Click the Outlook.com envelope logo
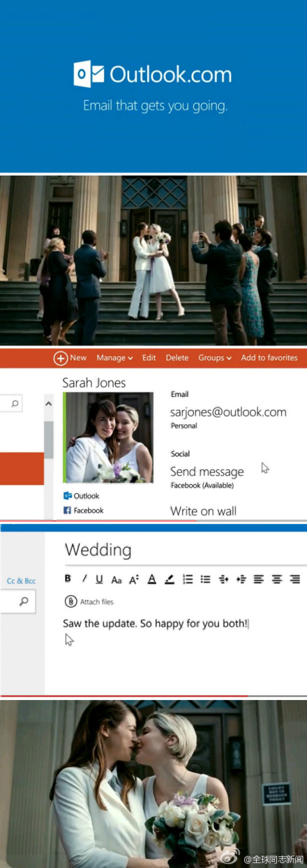Screen dimensions: 307x868 tap(89, 74)
